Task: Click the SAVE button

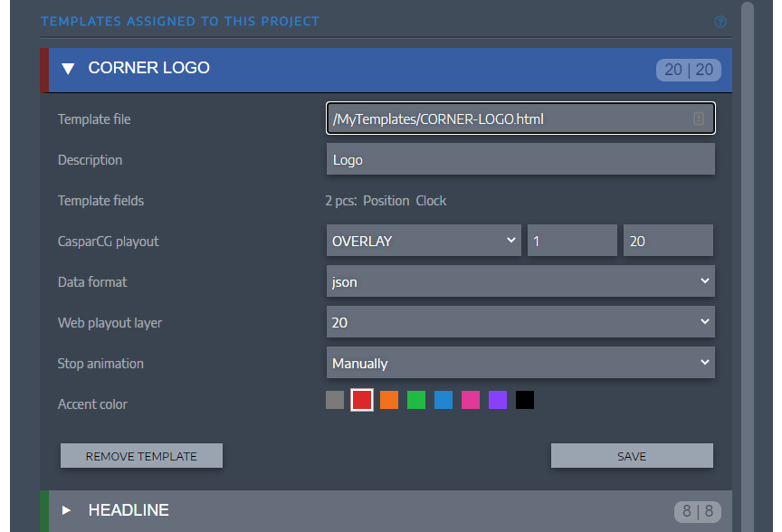Action: pos(632,456)
